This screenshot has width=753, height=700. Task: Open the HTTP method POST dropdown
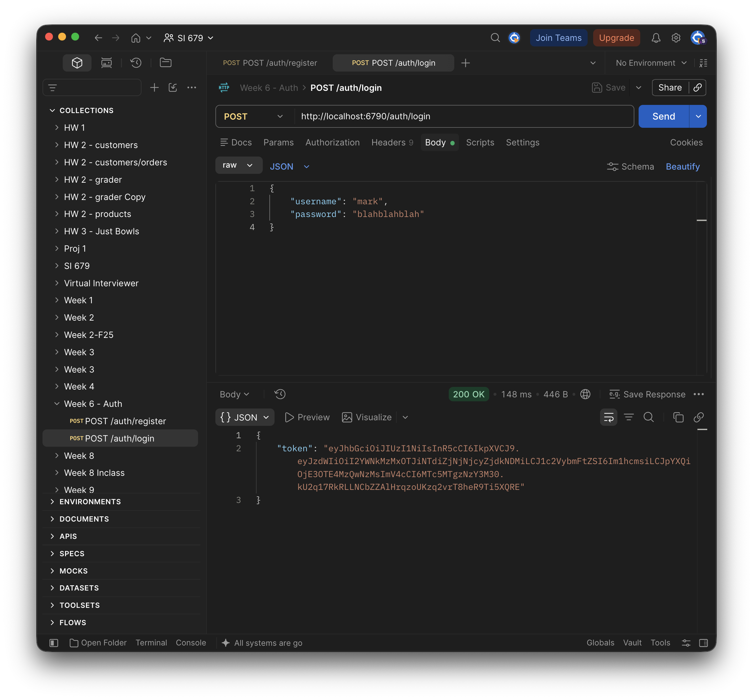pos(254,117)
